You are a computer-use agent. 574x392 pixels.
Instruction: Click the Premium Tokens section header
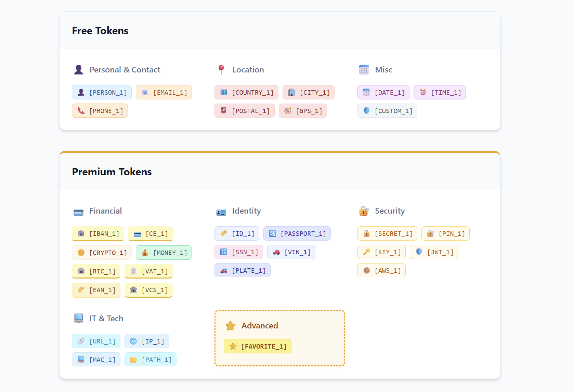tap(112, 172)
